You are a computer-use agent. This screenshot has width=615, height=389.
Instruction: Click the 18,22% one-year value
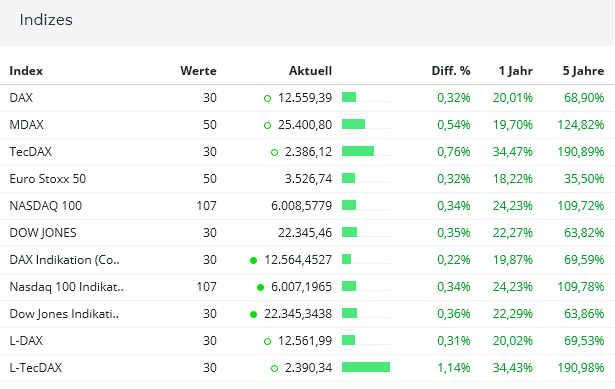pos(513,179)
